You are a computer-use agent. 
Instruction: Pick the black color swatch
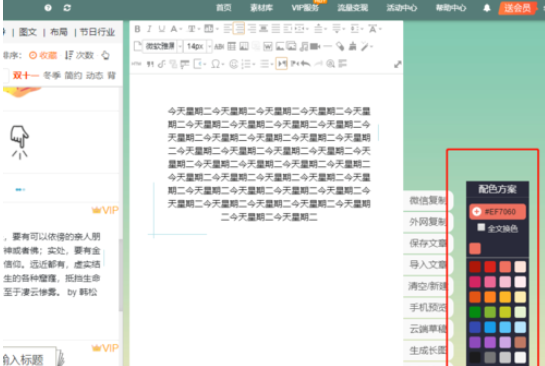pos(475,357)
